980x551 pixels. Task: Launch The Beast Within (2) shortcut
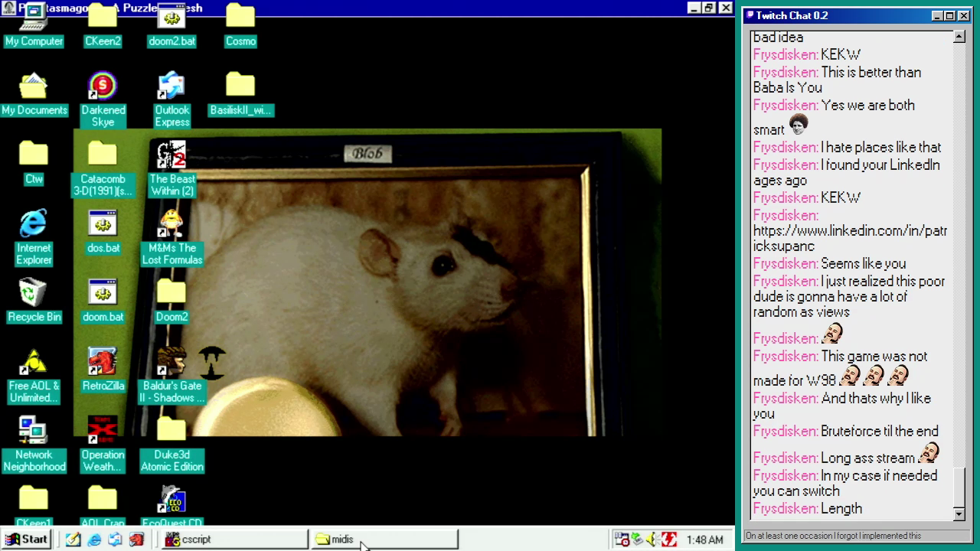coord(171,169)
